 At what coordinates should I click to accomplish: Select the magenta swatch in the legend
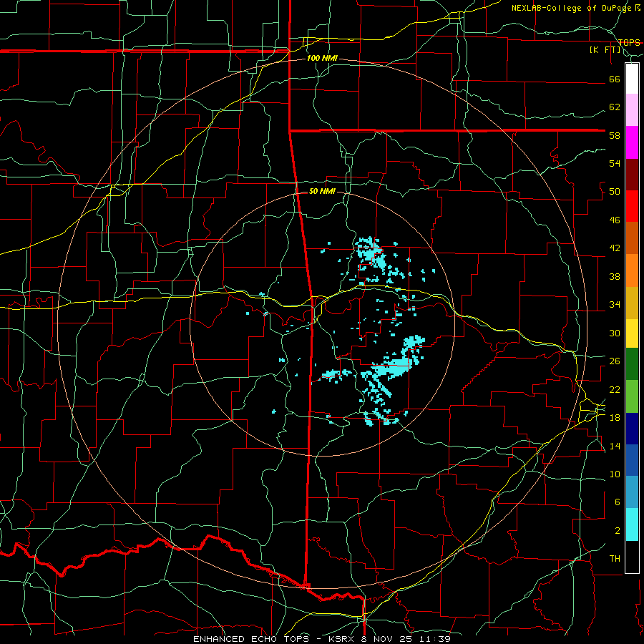(x=632, y=142)
